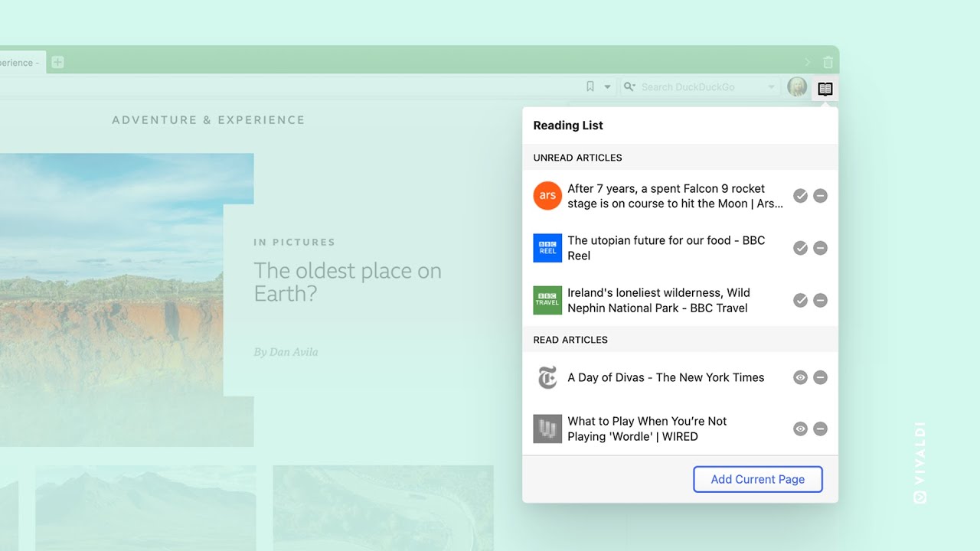Open The oldest place on Earth story

[348, 282]
